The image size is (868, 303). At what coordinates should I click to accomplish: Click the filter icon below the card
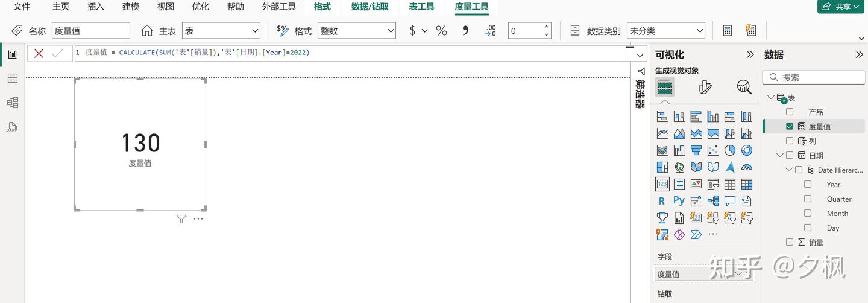(181, 219)
